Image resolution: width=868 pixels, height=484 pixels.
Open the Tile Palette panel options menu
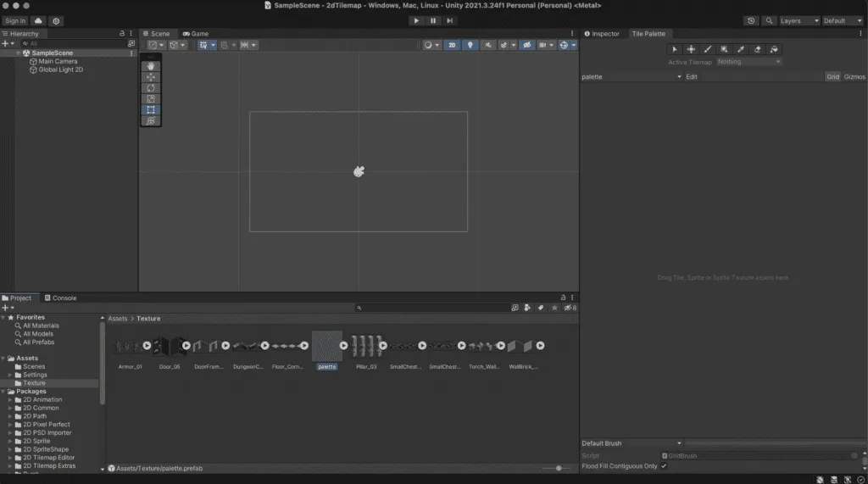tap(860, 34)
